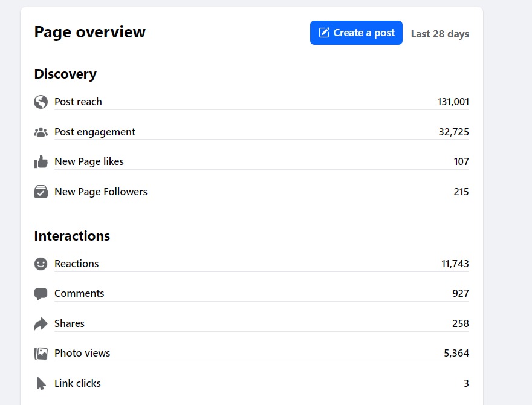Click the Shares count 258
532x405 pixels.
[461, 323]
